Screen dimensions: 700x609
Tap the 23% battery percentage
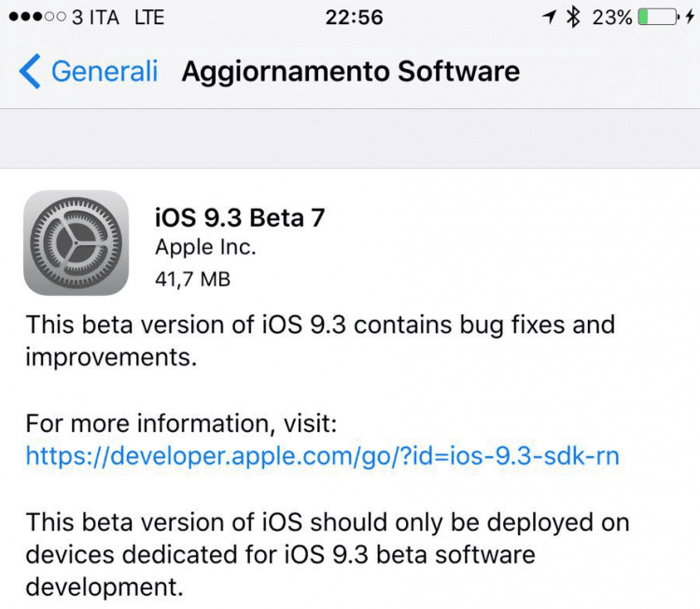click(x=612, y=18)
